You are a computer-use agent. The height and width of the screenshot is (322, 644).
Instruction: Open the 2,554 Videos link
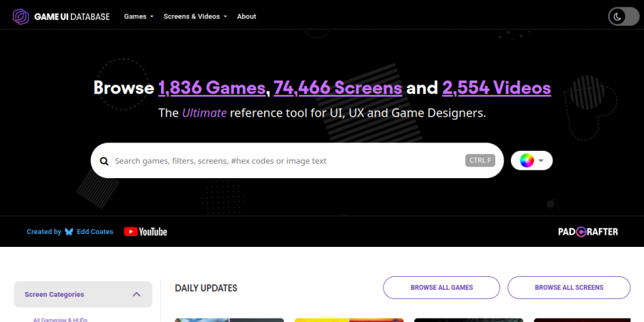coord(497,87)
